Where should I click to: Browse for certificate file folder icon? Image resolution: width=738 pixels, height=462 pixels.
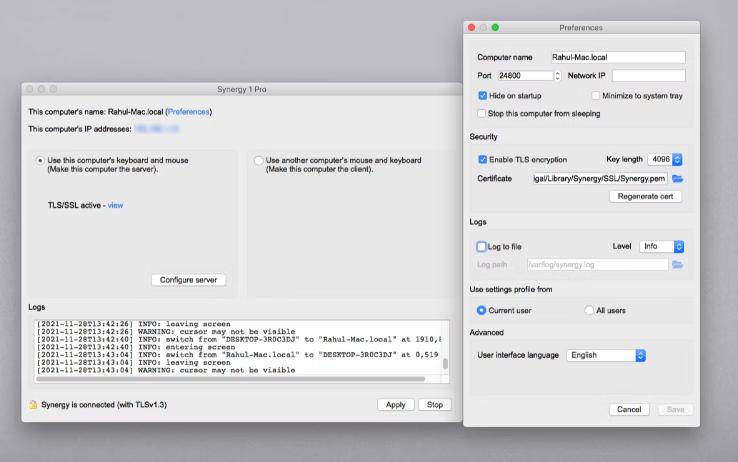tap(677, 179)
